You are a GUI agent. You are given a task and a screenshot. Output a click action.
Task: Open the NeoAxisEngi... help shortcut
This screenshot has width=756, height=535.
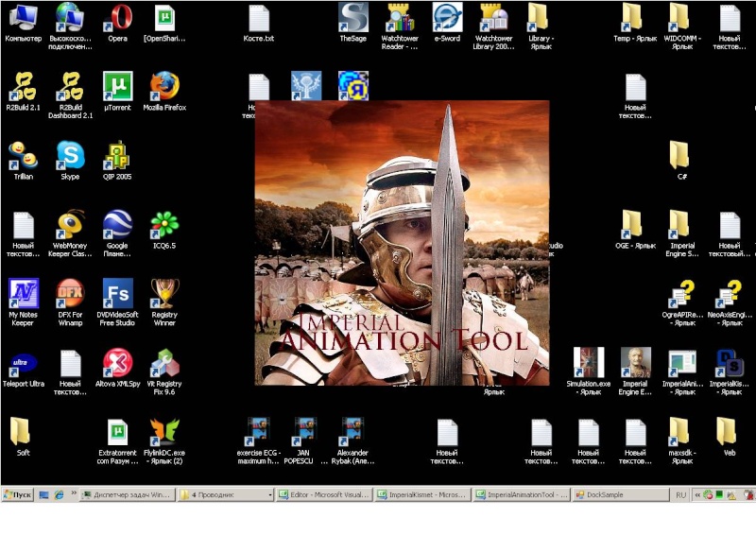[729, 302]
